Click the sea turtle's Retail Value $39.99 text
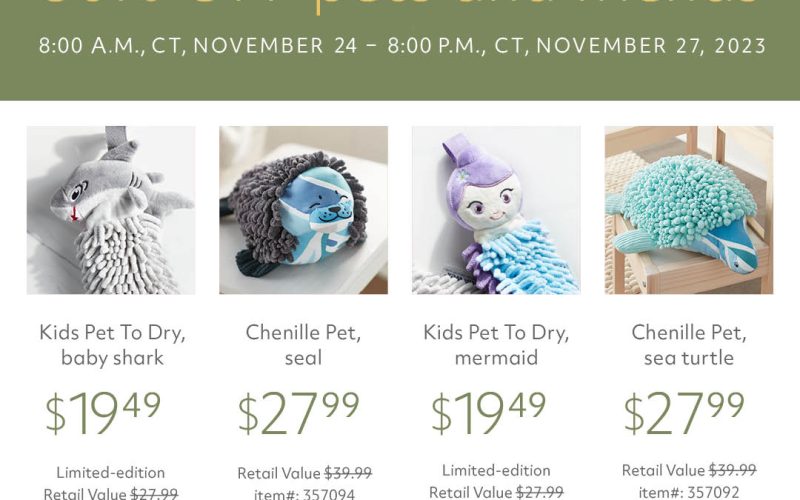 click(x=689, y=470)
